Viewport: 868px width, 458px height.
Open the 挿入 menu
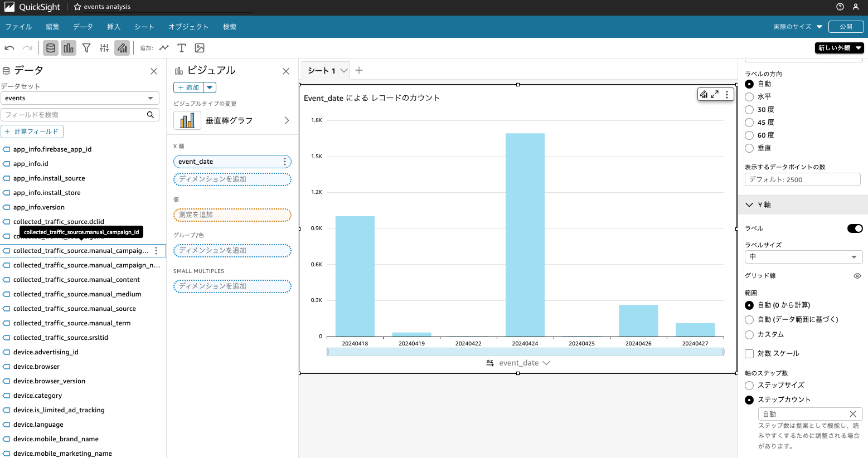pyautogui.click(x=114, y=27)
